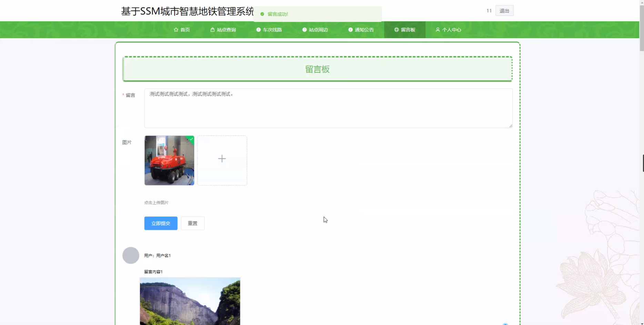Click the person icon beside 个人中心

[437, 30]
